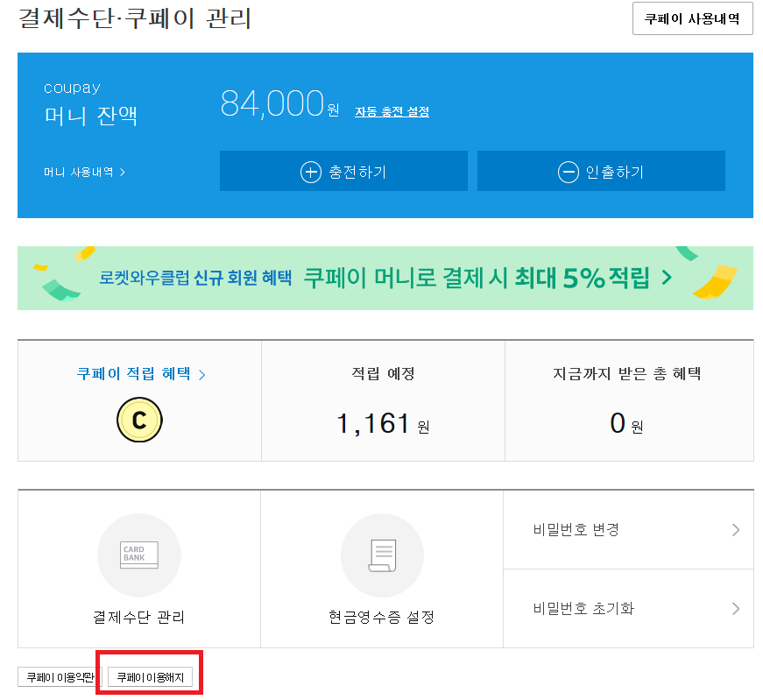Viewport: 763px width, 700px height.
Task: Click the chevron after 머니 사용내역
Action: pyautogui.click(x=123, y=172)
